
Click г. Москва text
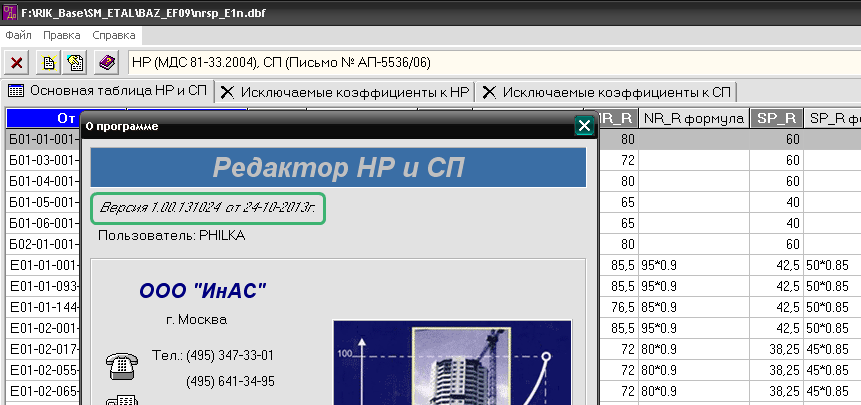coord(197,319)
